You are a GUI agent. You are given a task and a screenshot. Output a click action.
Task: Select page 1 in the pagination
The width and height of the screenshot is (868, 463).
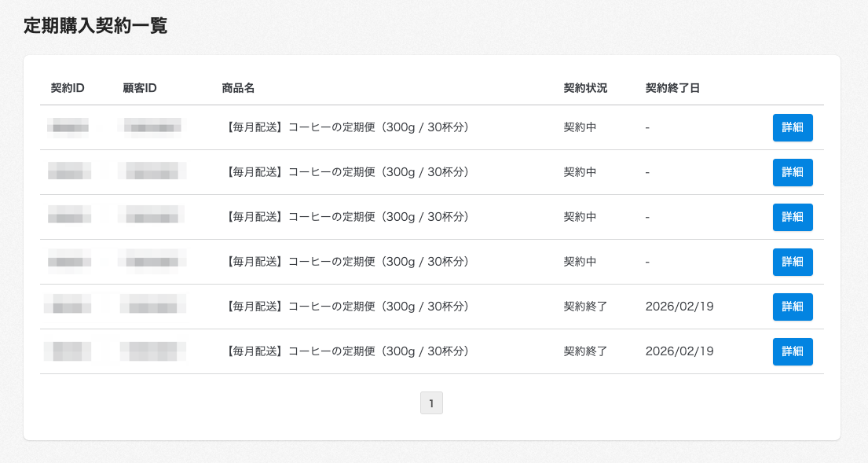(x=431, y=402)
